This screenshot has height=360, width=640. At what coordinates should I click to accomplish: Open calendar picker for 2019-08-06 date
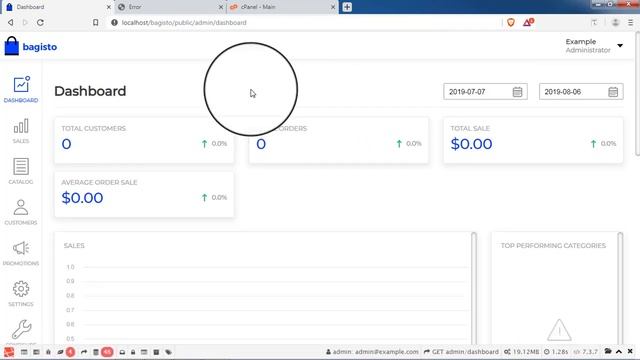[x=613, y=92]
